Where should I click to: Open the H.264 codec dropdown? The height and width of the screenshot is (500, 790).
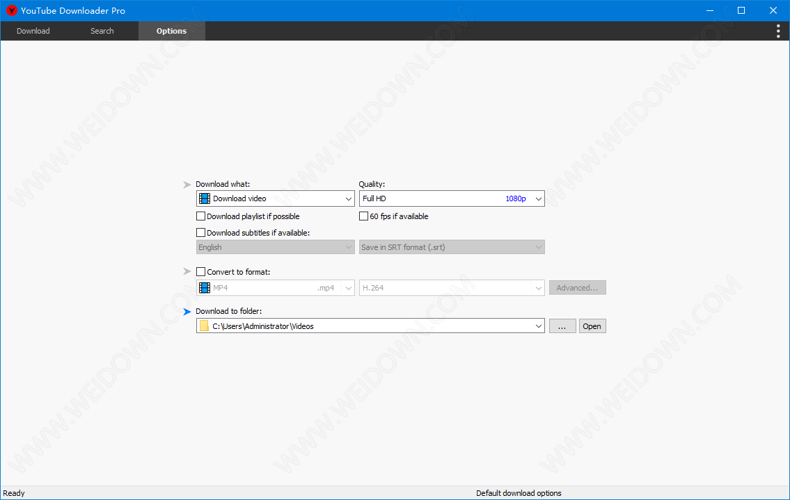[x=451, y=288]
